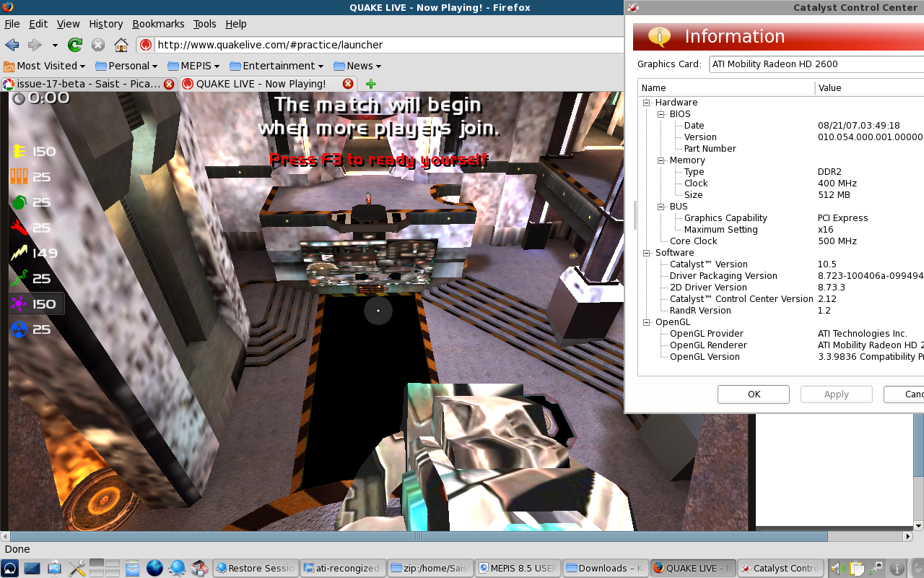
Task: Switch to the MEPIS 8.5 USER taskbar window
Action: click(517, 569)
